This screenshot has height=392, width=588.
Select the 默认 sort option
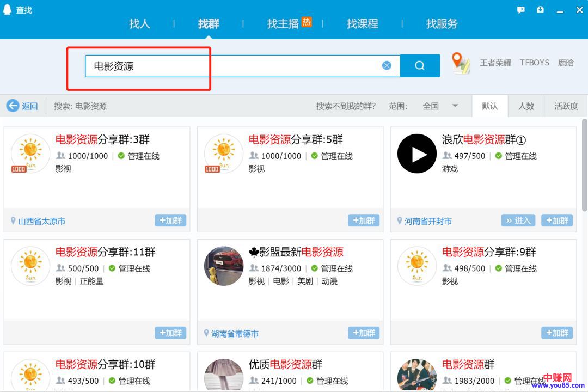[490, 106]
